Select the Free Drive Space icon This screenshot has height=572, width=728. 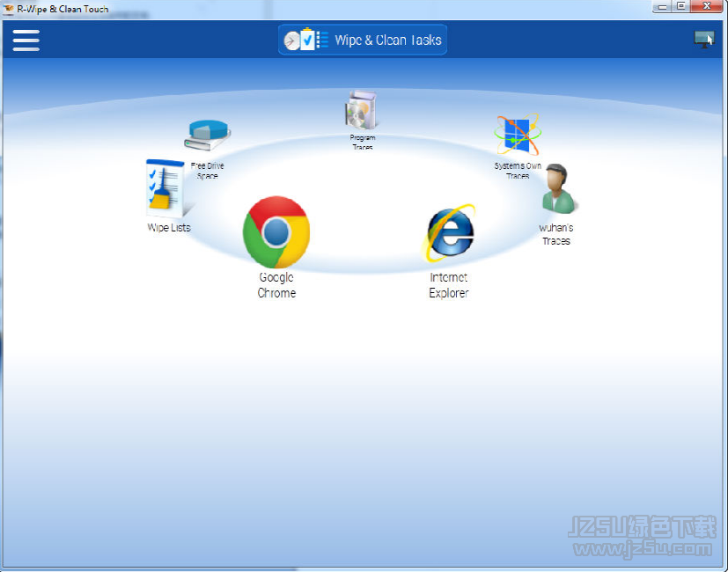pyautogui.click(x=208, y=136)
